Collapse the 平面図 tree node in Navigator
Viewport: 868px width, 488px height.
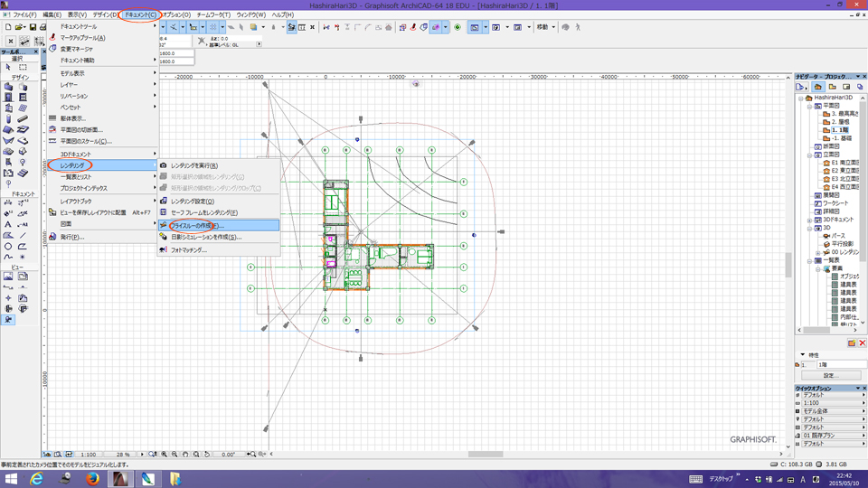point(810,106)
